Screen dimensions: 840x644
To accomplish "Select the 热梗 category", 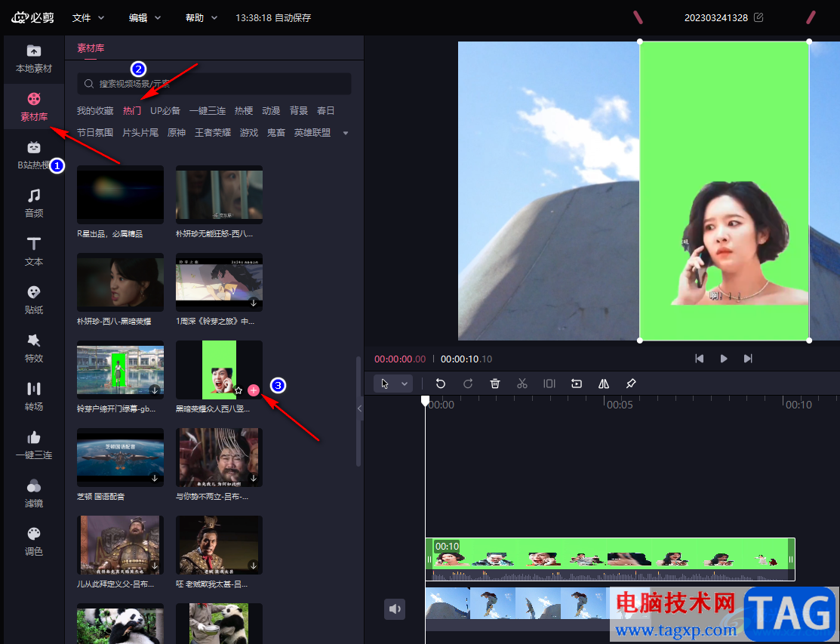I will click(x=244, y=110).
